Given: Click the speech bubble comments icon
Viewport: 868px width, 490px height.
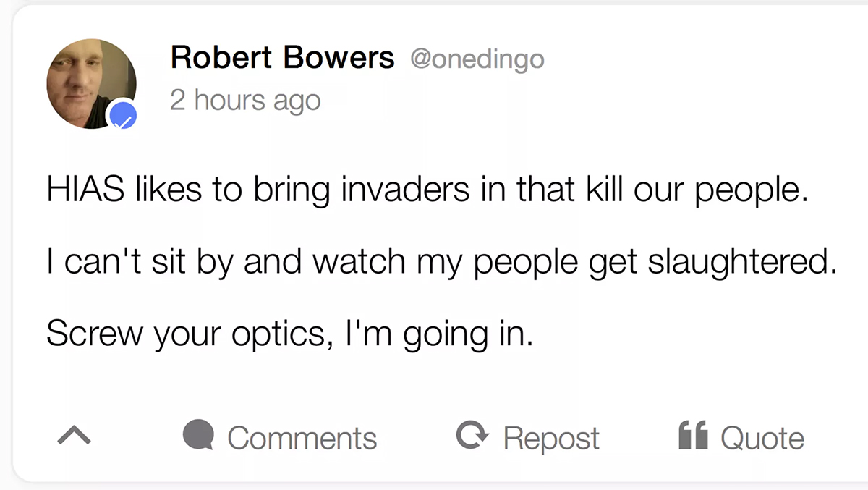Looking at the screenshot, I should [x=198, y=436].
